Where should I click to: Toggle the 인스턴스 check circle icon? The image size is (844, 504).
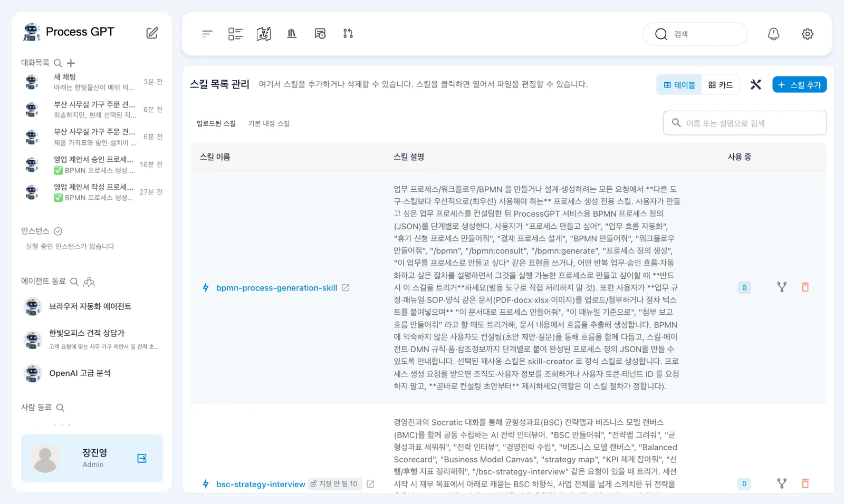[58, 231]
